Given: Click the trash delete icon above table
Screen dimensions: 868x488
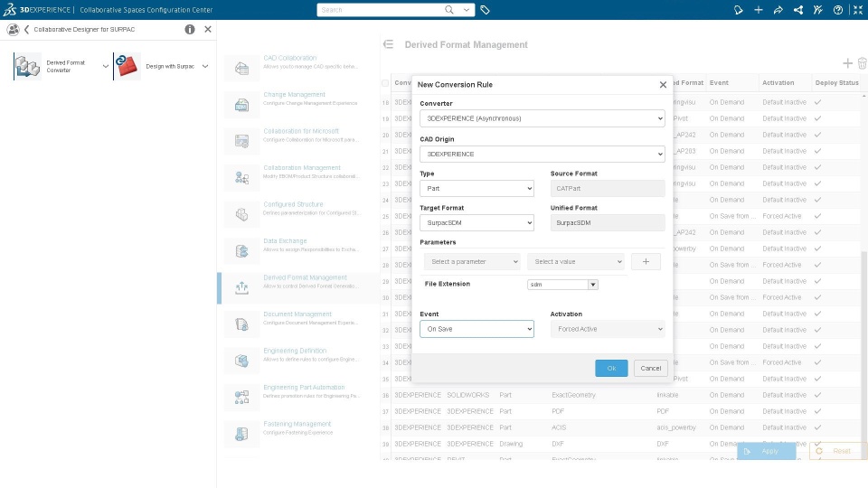Looking at the screenshot, I should (863, 63).
